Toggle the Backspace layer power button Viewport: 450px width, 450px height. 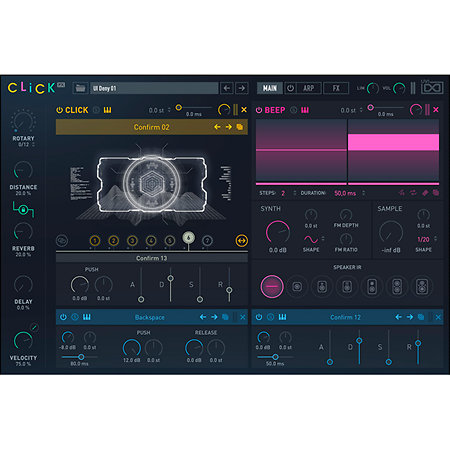pyautogui.click(x=63, y=317)
